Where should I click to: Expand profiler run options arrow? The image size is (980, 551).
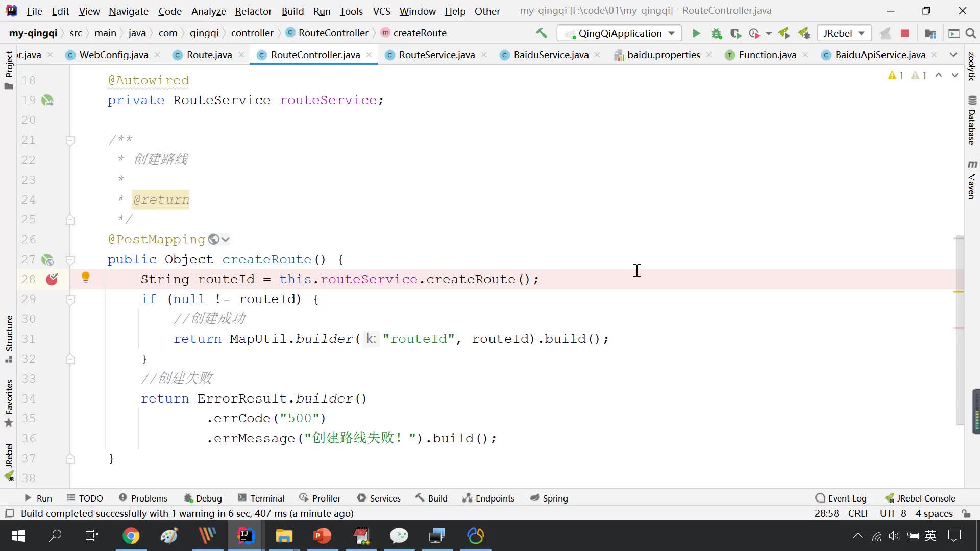coord(769,34)
